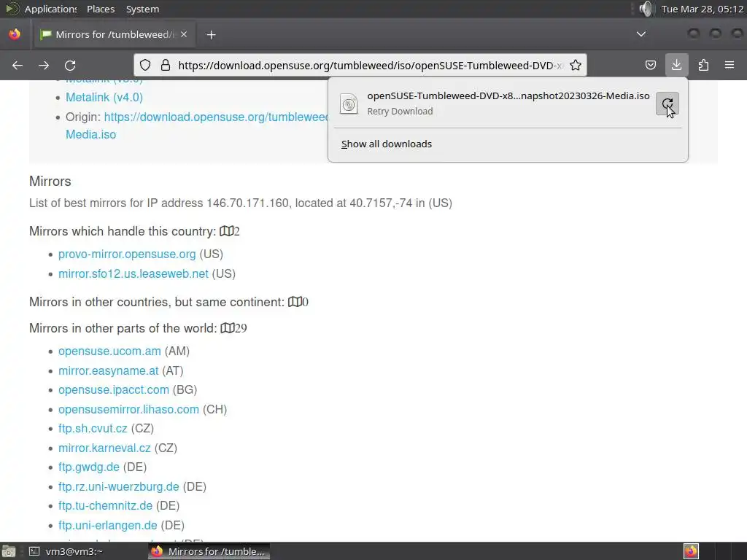Open provo-mirror.opensuse.org mirror
Screen dimensions: 747x560
(127, 254)
